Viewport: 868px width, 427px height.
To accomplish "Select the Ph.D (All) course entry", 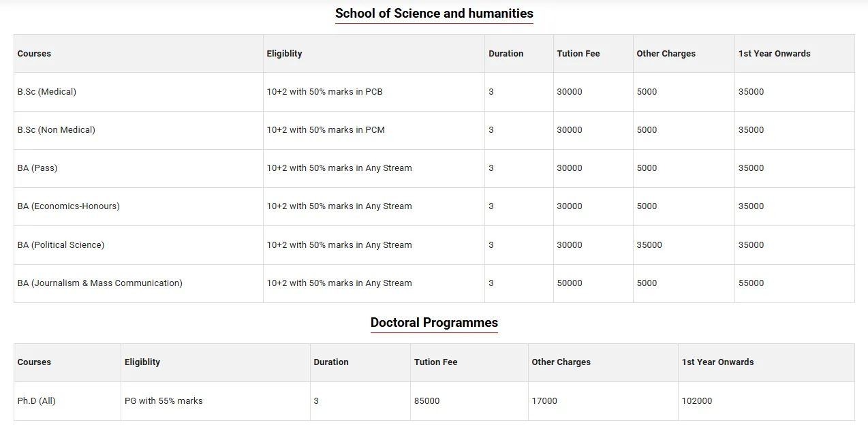I will (36, 400).
